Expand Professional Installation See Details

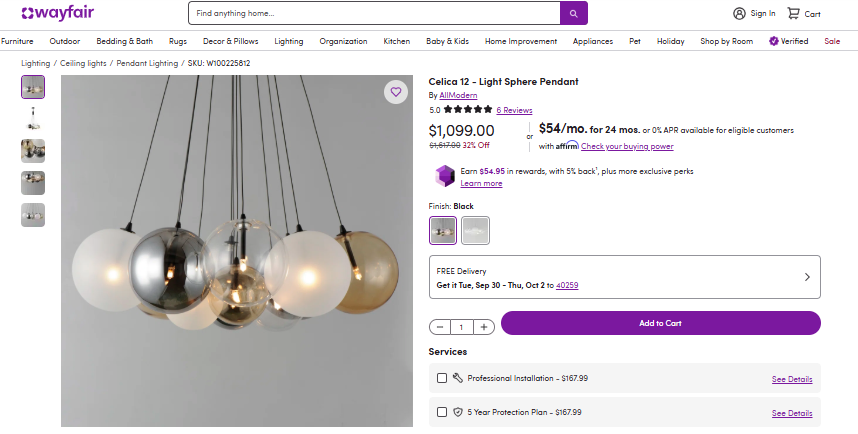pos(792,379)
